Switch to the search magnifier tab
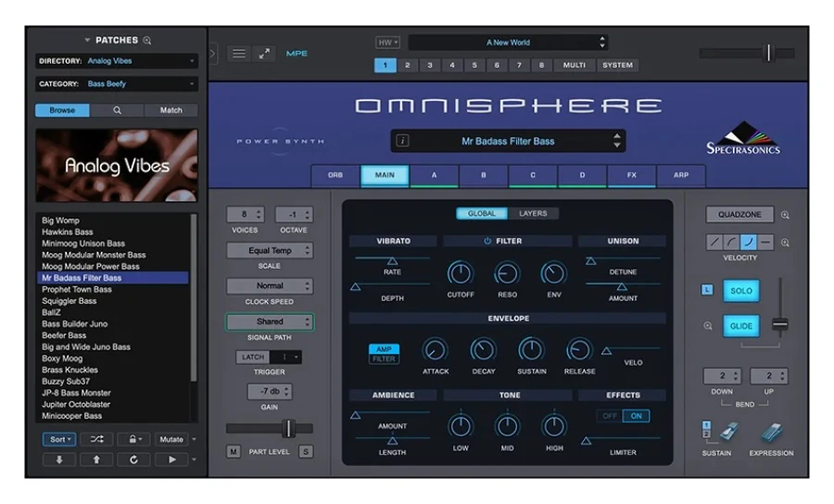This screenshot has height=504, width=834. pos(117,110)
